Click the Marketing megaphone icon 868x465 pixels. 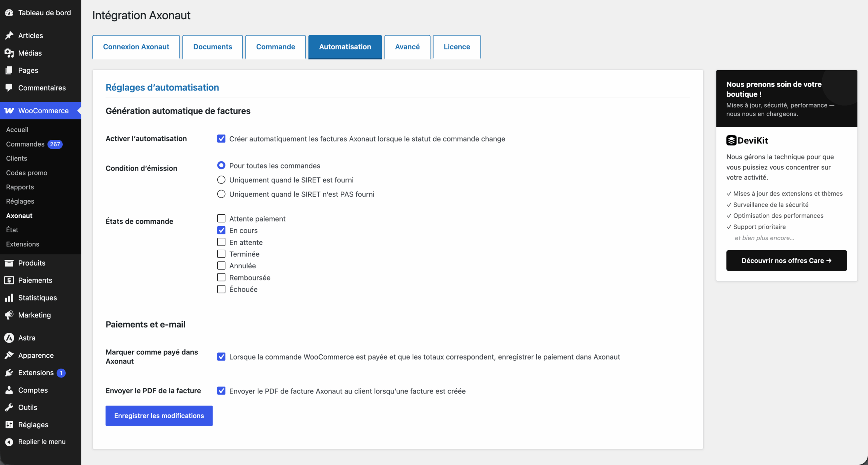(x=9, y=315)
